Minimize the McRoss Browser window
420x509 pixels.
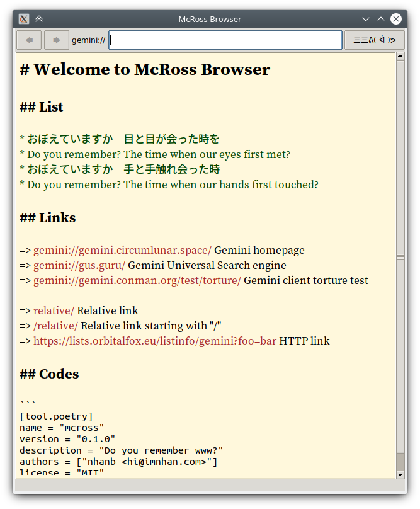tap(366, 19)
